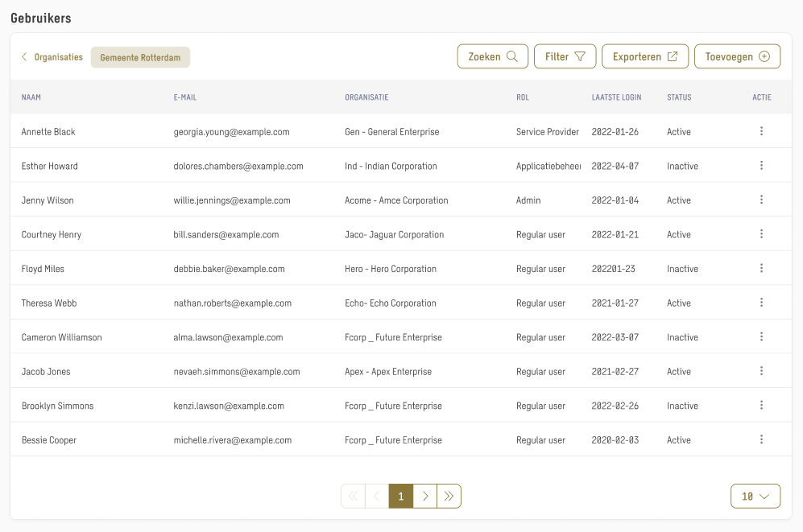Open action menu for Courtney Henry
The height and width of the screenshot is (532, 803).
point(761,233)
